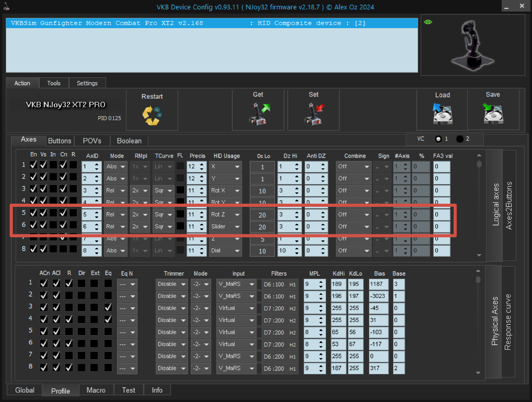Viewport: 532px width, 402px height.
Task: Select the VKBSim Gunfighter device entry
Action: (x=212, y=23)
